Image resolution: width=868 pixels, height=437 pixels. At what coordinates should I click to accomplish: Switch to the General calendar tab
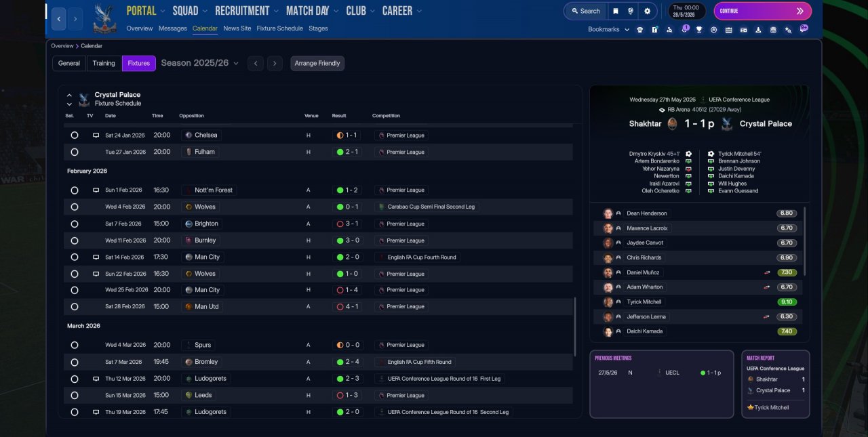click(x=69, y=63)
